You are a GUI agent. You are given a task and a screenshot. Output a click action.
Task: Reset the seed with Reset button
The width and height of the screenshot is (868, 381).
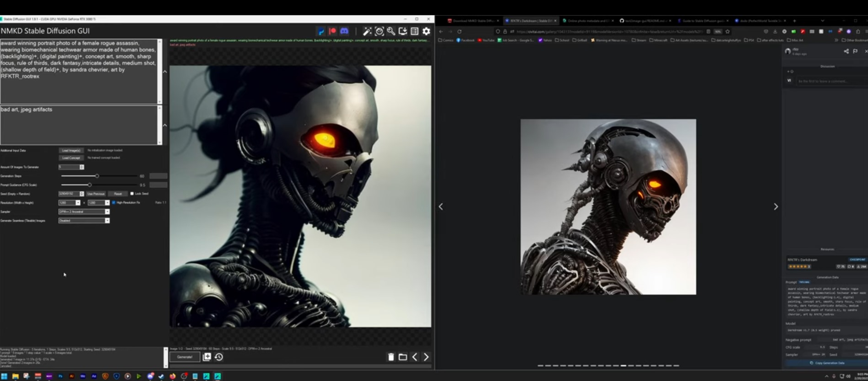(118, 194)
